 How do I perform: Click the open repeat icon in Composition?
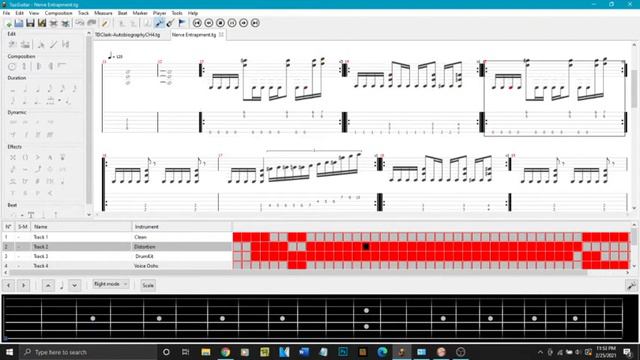click(38, 66)
